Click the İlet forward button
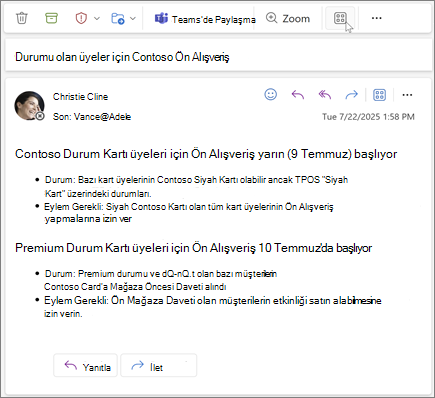 (158, 366)
